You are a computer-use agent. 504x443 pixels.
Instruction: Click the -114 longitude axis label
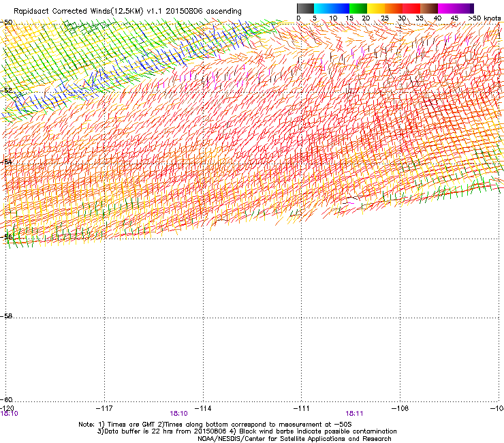(x=203, y=408)
